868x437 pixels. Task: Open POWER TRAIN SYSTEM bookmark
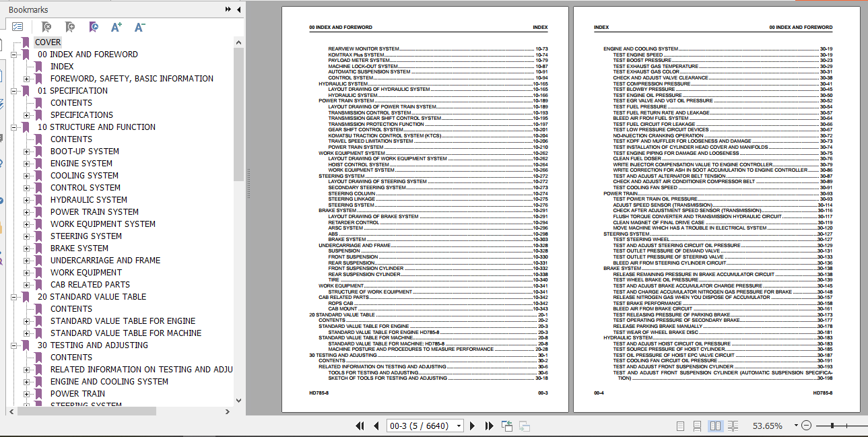pyautogui.click(x=94, y=212)
